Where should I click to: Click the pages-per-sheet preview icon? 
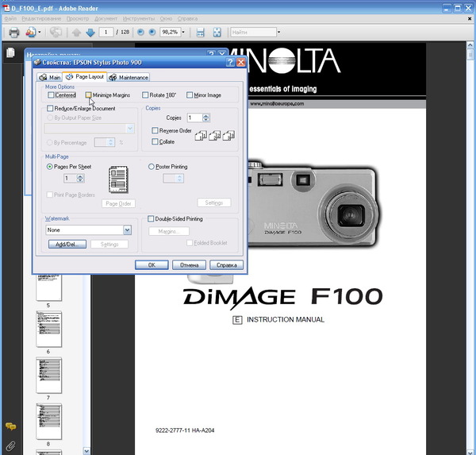(118, 179)
